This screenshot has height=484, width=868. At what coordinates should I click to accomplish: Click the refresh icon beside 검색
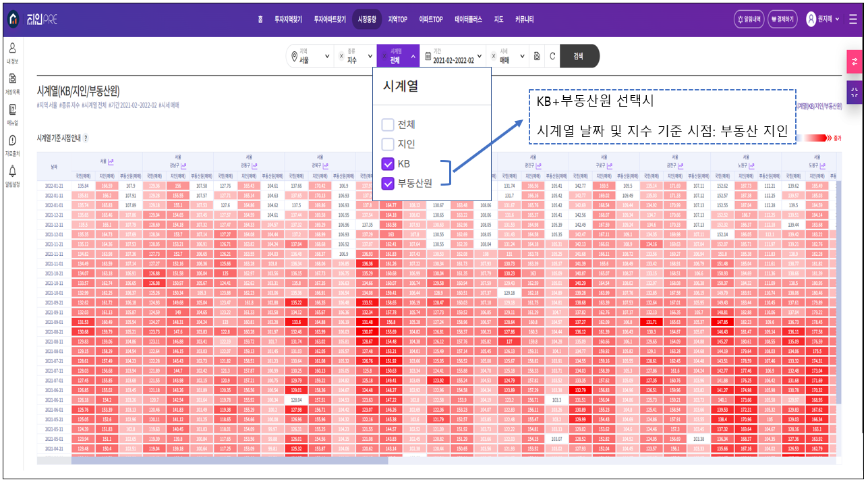552,57
